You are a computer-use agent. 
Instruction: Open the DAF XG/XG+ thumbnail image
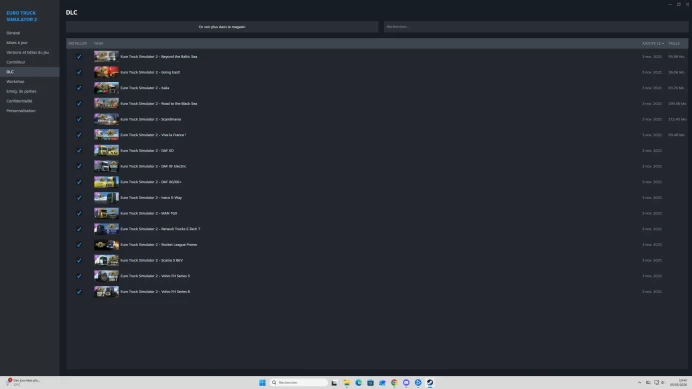coord(106,182)
